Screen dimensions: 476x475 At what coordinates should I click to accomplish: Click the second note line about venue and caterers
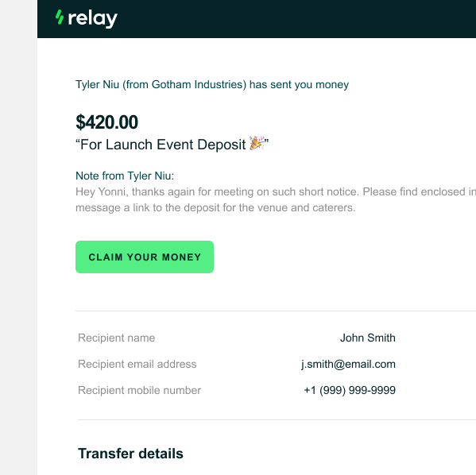coord(215,207)
